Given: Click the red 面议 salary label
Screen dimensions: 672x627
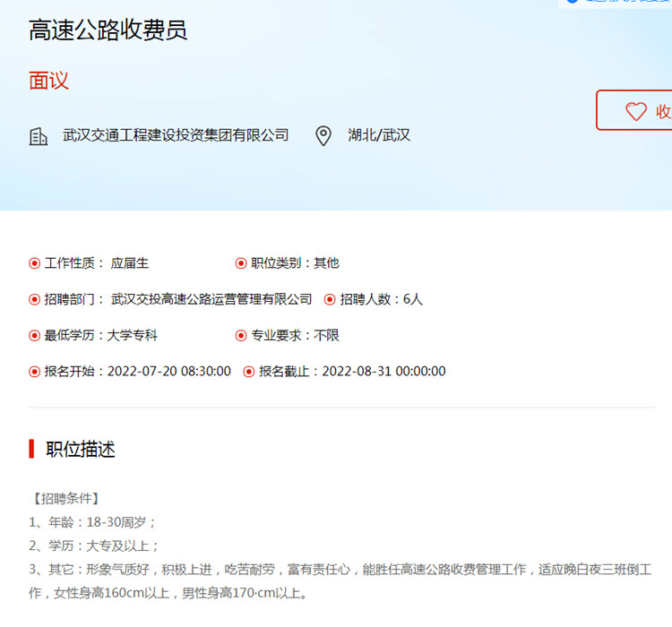Looking at the screenshot, I should pyautogui.click(x=48, y=81).
